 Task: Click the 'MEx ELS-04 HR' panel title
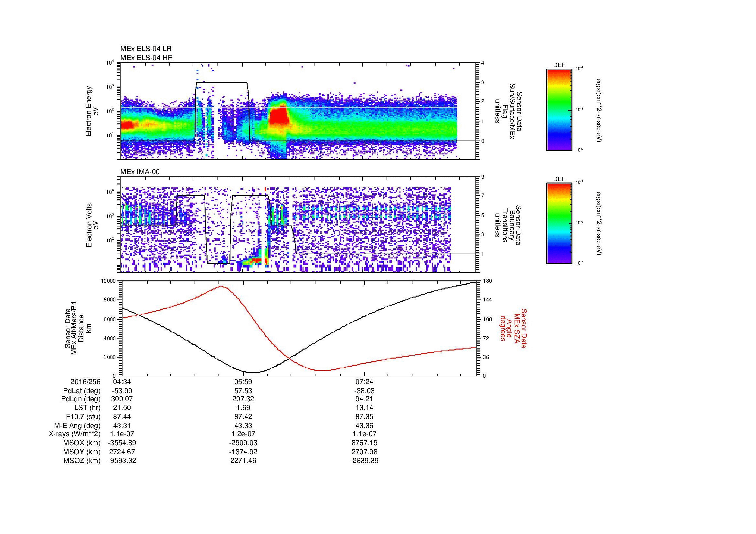(x=146, y=58)
